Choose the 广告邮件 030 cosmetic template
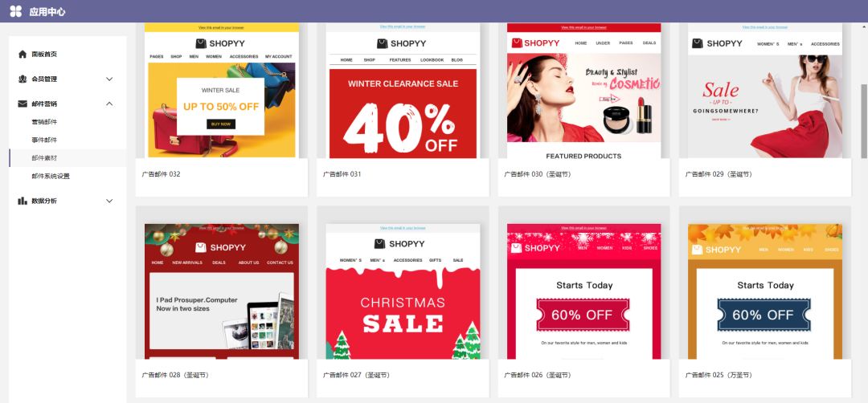 coord(583,109)
